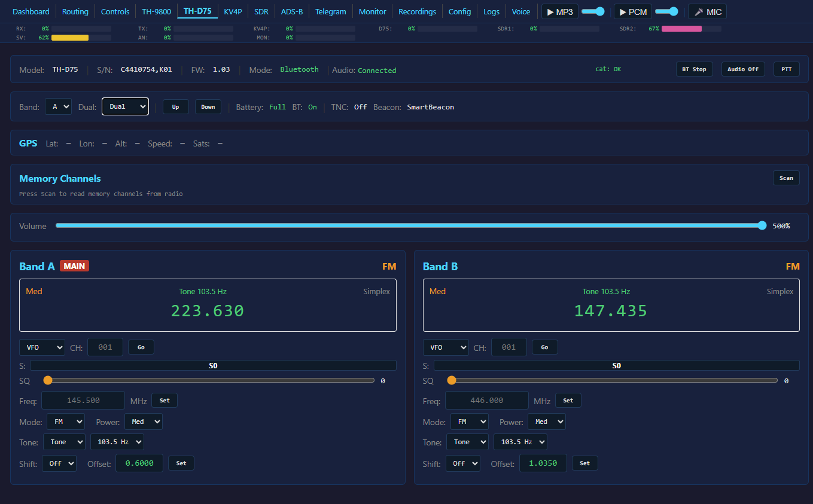
Task: Open Band A Power dropdown
Action: 144,421
